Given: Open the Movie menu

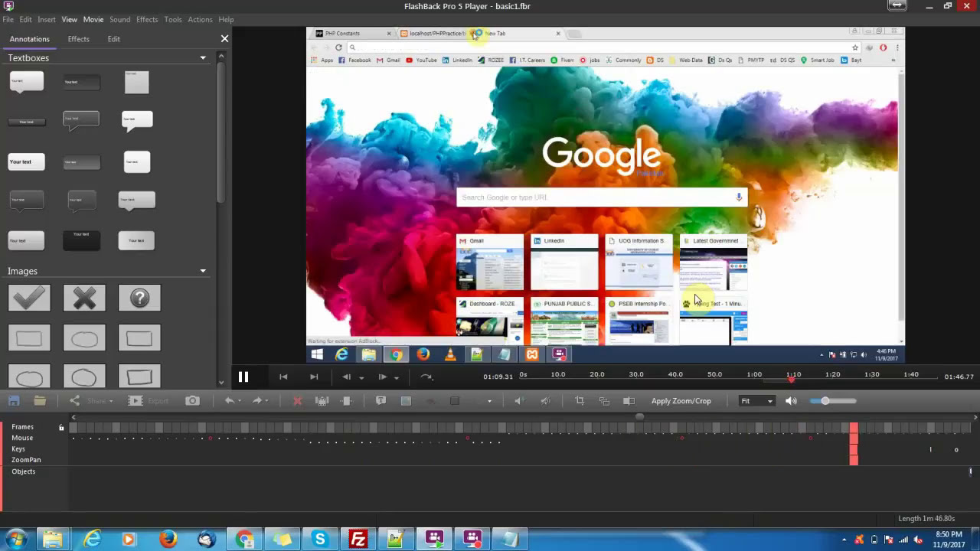Looking at the screenshot, I should coord(93,19).
